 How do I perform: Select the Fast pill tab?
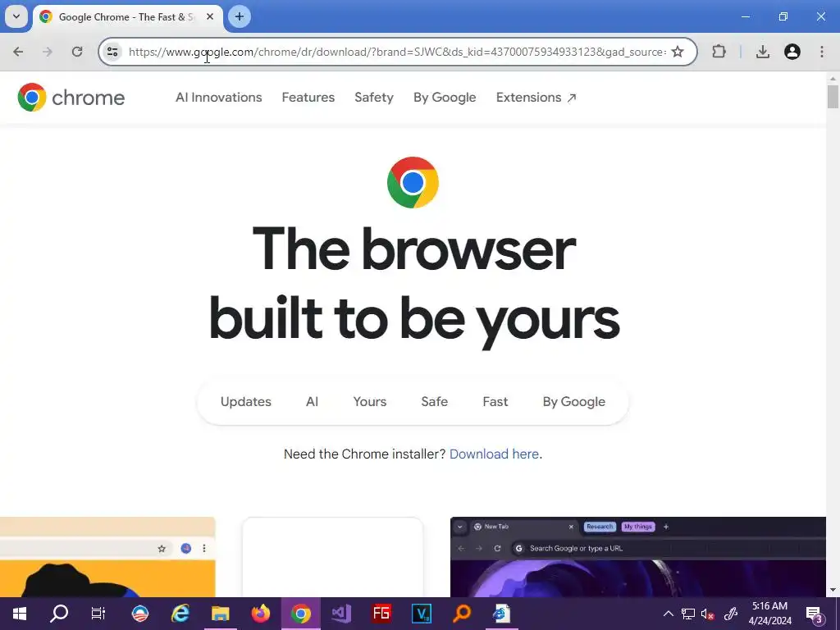[495, 402]
